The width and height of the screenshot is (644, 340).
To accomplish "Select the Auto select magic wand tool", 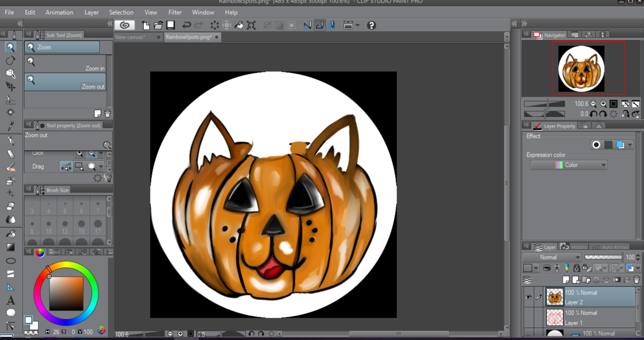I will [x=10, y=113].
